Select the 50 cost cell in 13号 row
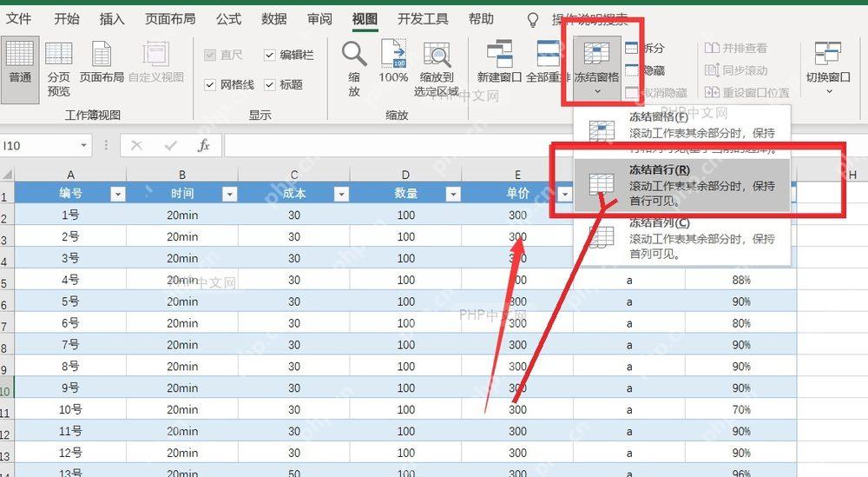 (x=294, y=472)
